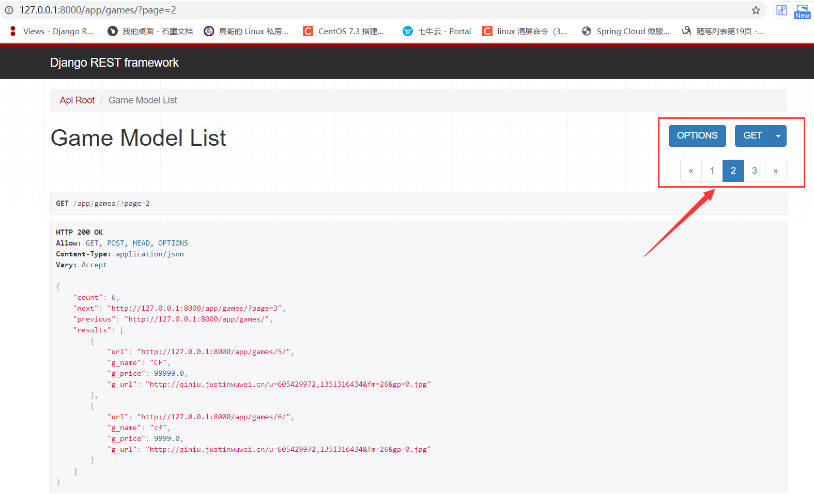Image resolution: width=814 pixels, height=504 pixels.
Task: Open the Spring Cloud 微服 bookmark
Action: click(625, 32)
